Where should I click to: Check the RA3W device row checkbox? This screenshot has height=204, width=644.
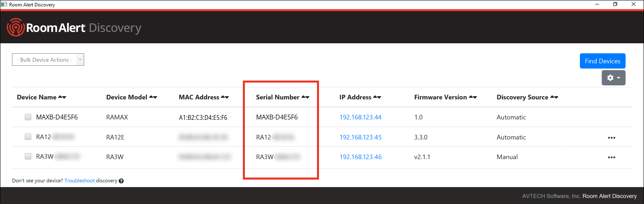tap(28, 156)
